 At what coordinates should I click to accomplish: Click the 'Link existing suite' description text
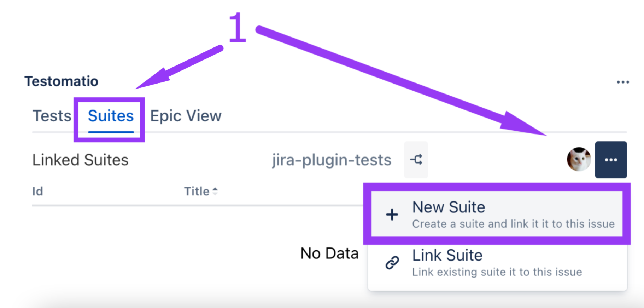click(497, 272)
